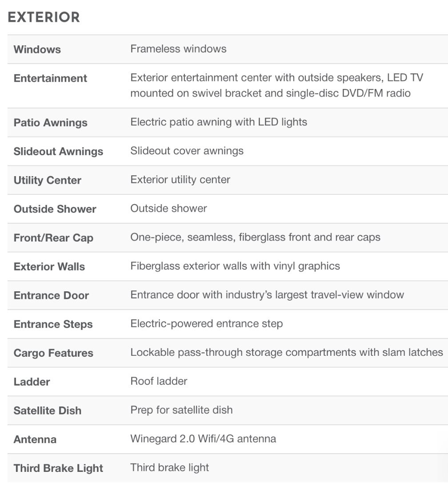
Task: Click the Cargo Features label
Action: click(53, 353)
